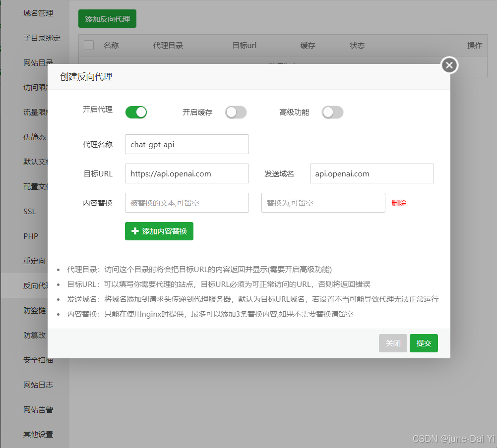The image size is (497, 448).
Task: Open 防盗链 in the sidebar
Action: pos(34,311)
